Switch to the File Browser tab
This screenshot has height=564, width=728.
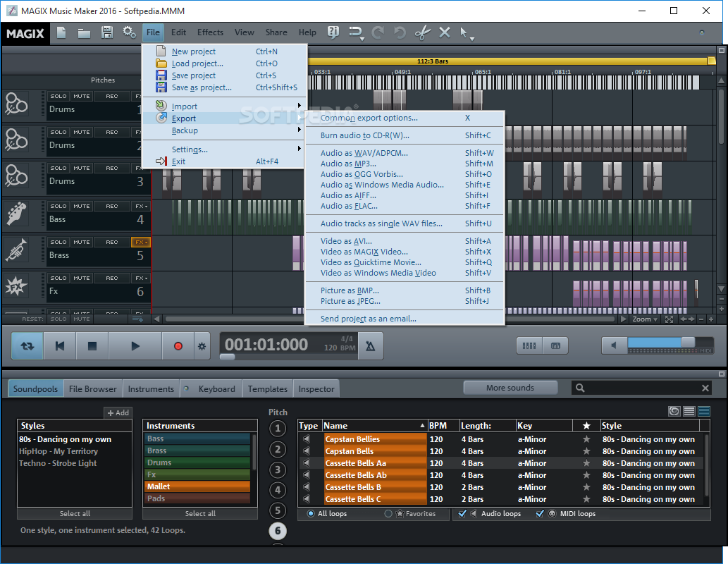[93, 389]
